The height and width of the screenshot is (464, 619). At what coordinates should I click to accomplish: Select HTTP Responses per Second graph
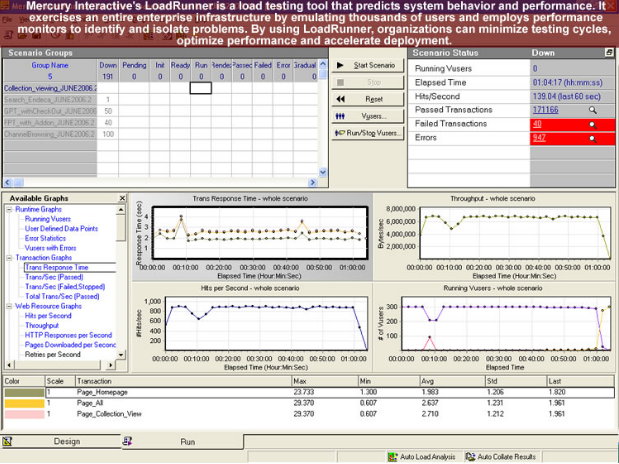click(x=68, y=335)
